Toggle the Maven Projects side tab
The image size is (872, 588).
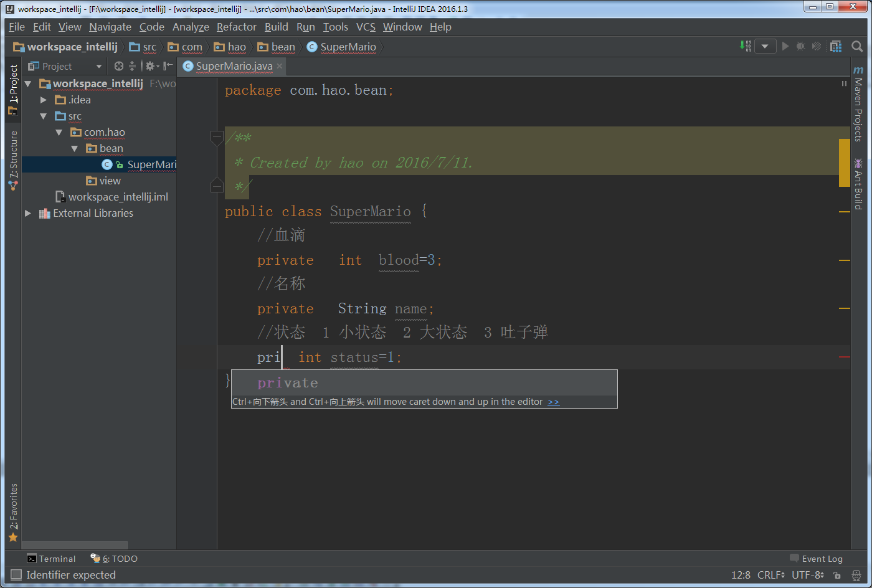pyautogui.click(x=858, y=104)
